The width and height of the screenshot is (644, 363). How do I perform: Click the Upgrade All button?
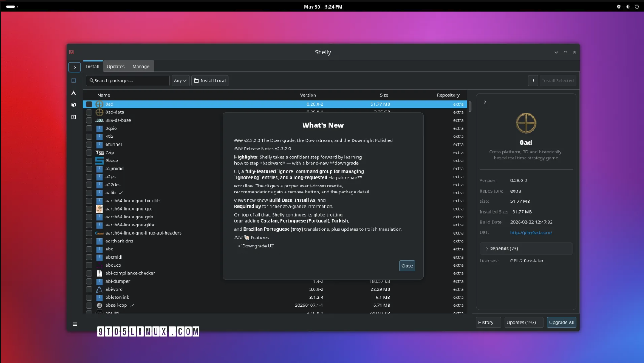[x=561, y=322]
